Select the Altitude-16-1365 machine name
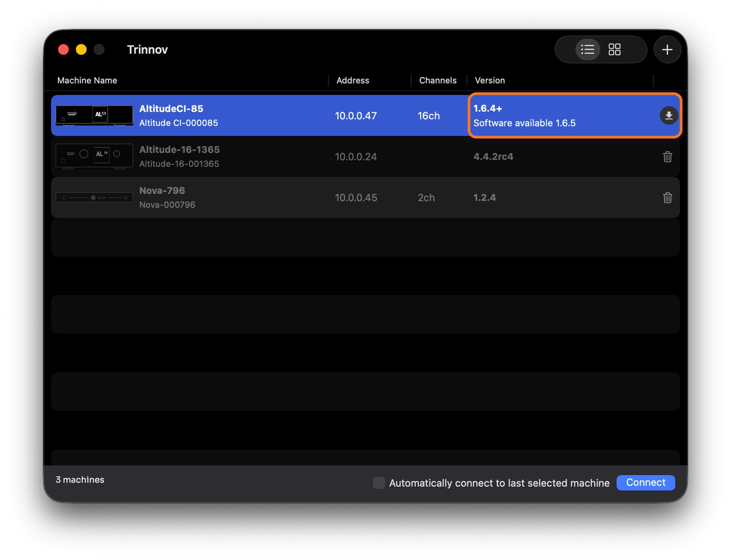 point(179,150)
